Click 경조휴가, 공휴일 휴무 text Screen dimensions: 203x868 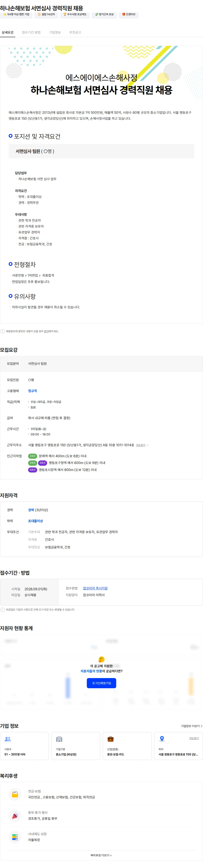pyautogui.click(x=43, y=819)
